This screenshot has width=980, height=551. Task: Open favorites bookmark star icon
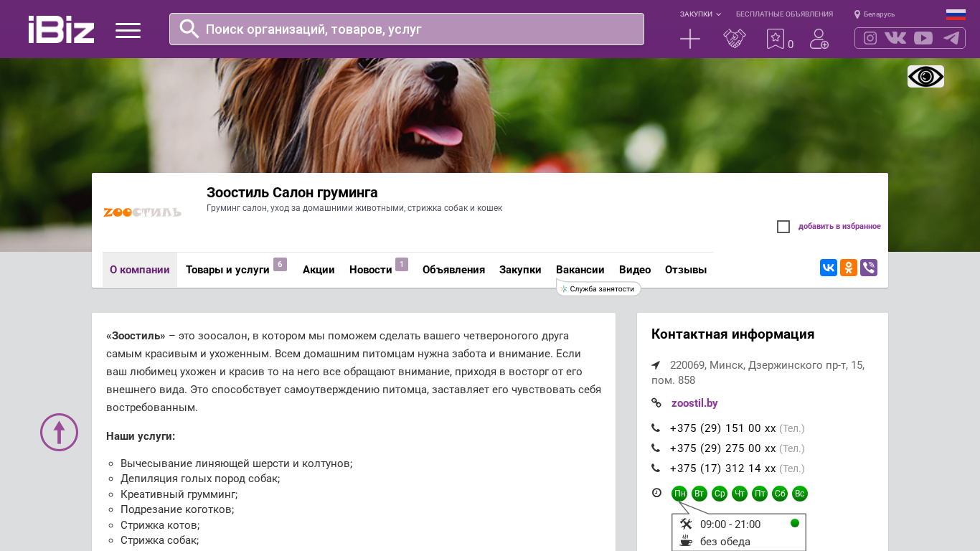pos(775,39)
